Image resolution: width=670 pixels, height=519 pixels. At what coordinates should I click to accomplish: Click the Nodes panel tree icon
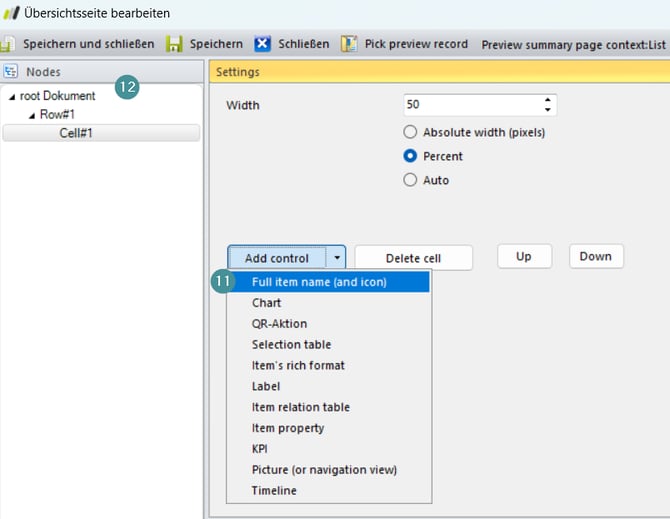tap(12, 72)
